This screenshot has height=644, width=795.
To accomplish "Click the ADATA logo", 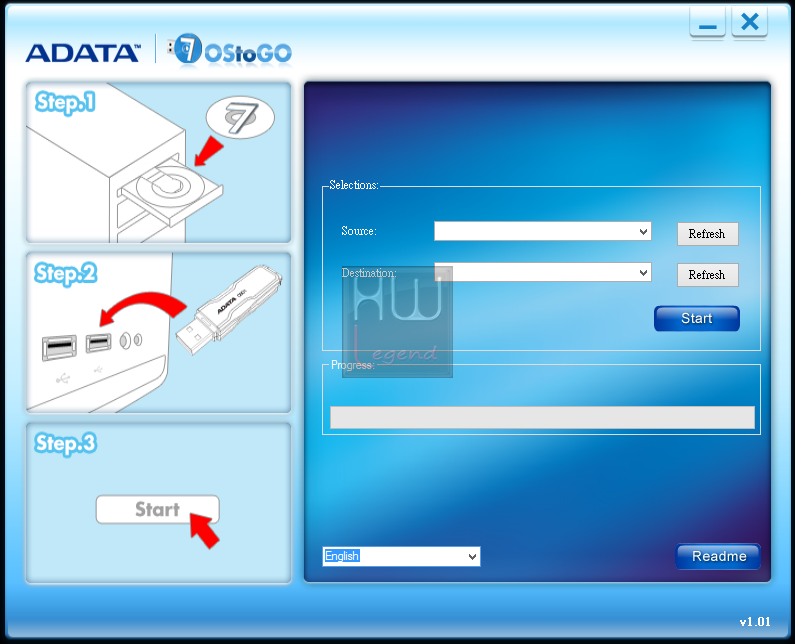I will click(x=83, y=53).
